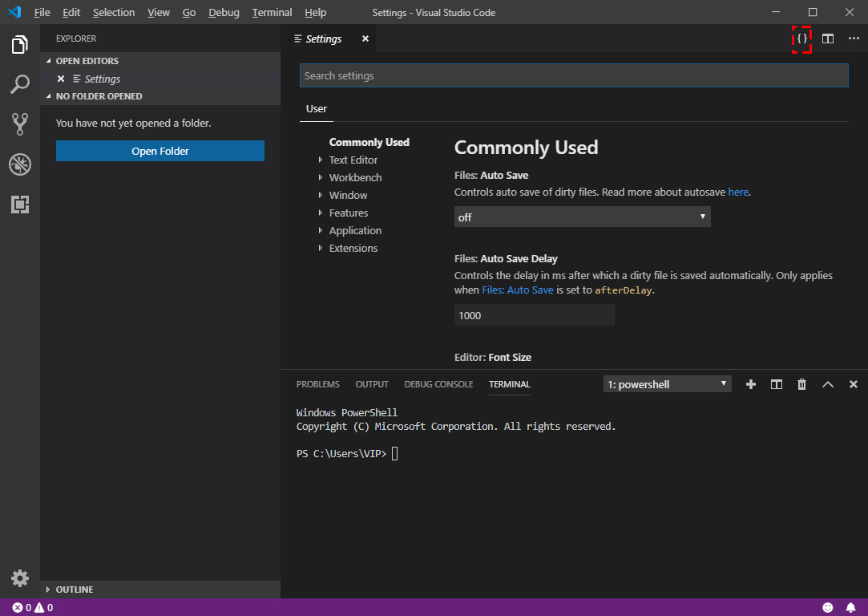Click the VS Code logo icon
Viewport: 868px width, 616px height.
click(15, 12)
